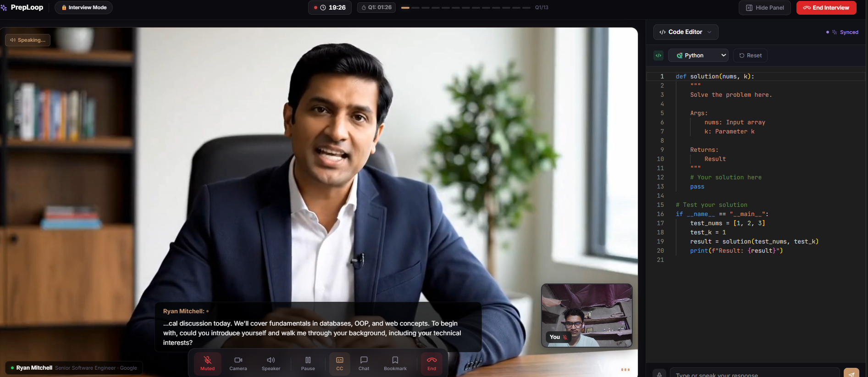Open the three-dots menu on the video
868x377 pixels.
pyautogui.click(x=625, y=369)
